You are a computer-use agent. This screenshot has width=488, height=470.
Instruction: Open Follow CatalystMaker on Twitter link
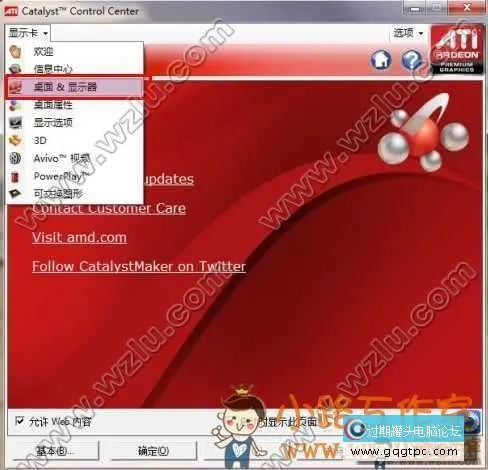(139, 266)
